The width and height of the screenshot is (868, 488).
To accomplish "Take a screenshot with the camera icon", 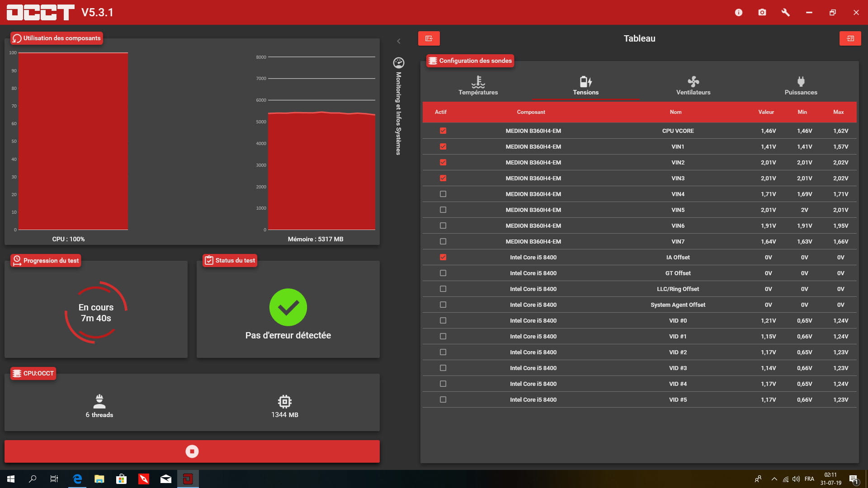I will pyautogui.click(x=762, y=13).
